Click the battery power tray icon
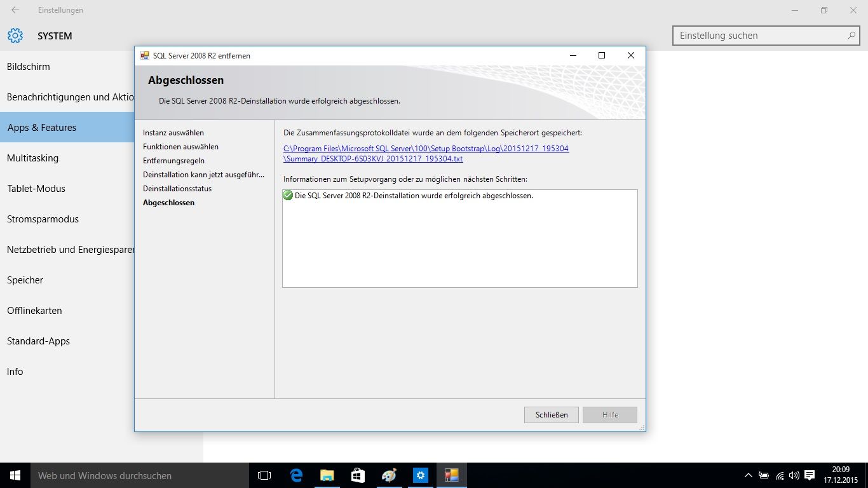The height and width of the screenshot is (488, 868). tap(764, 475)
